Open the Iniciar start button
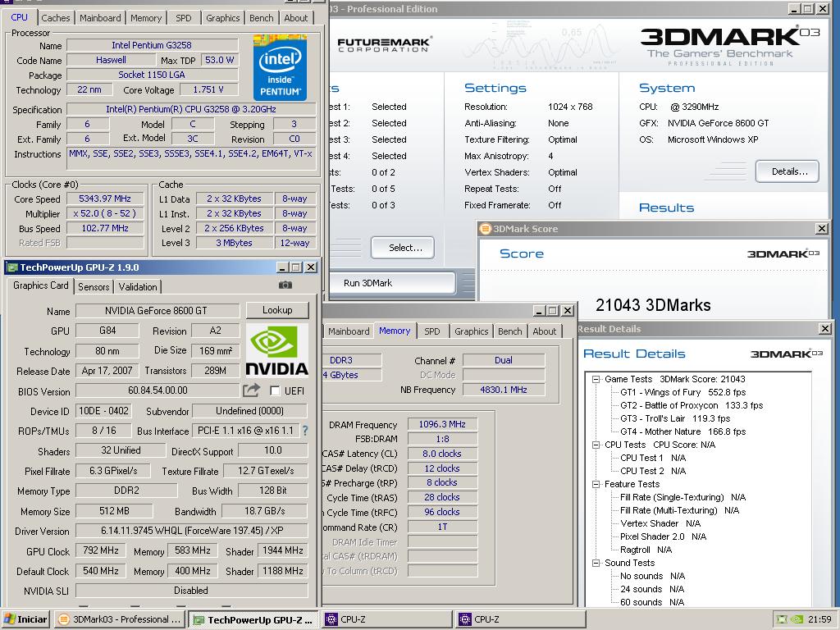 [25, 619]
